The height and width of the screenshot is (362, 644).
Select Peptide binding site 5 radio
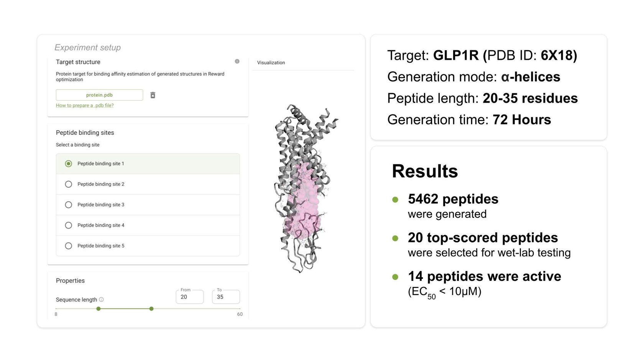(69, 246)
